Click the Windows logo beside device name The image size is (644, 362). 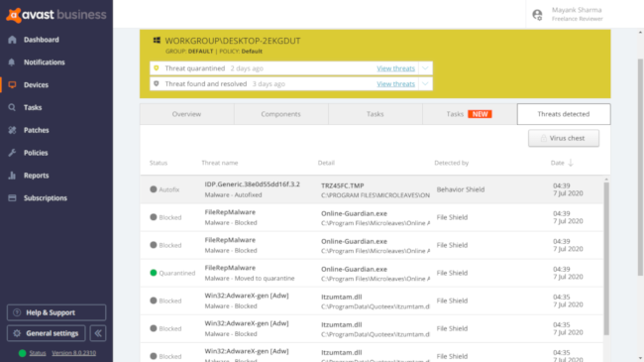coord(157,41)
